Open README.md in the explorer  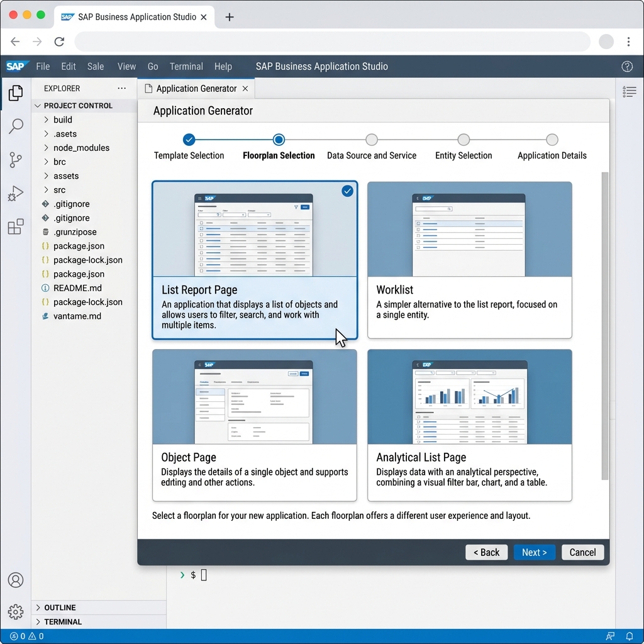click(x=77, y=288)
